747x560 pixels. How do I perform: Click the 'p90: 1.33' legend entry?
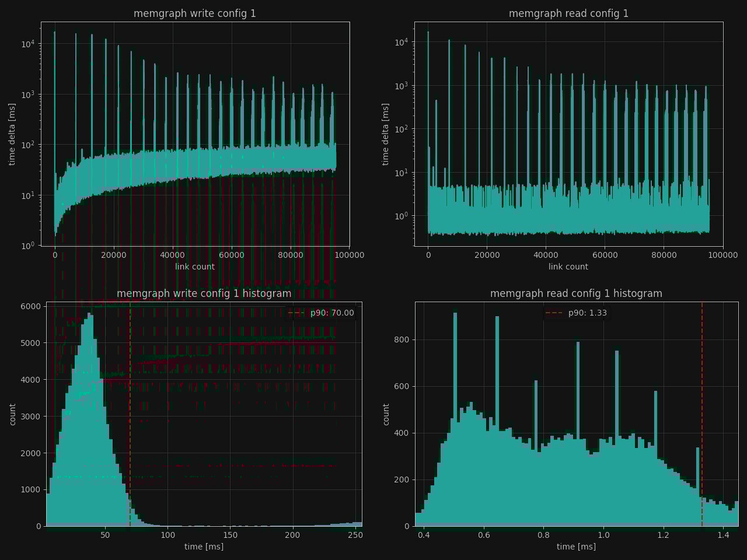[576, 313]
